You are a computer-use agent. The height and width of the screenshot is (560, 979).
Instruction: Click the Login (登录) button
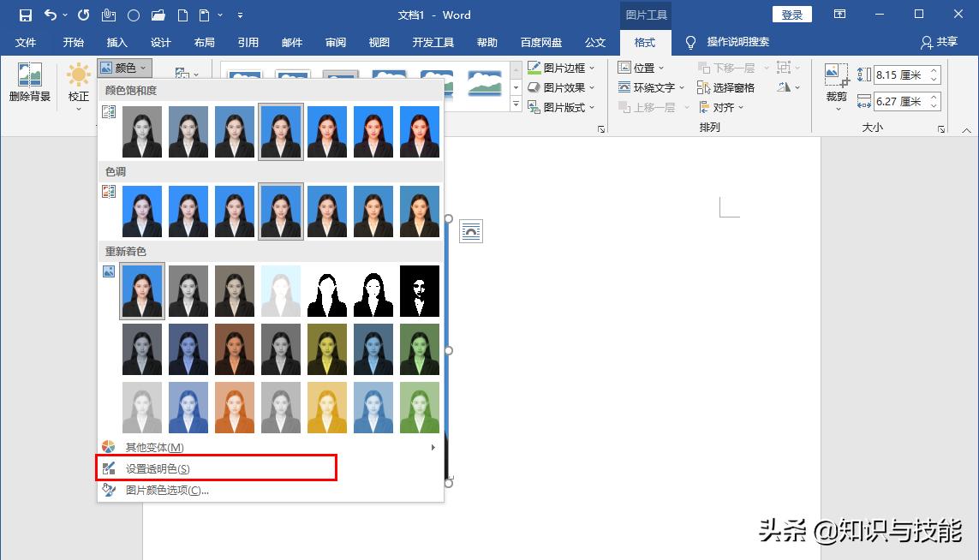[791, 15]
